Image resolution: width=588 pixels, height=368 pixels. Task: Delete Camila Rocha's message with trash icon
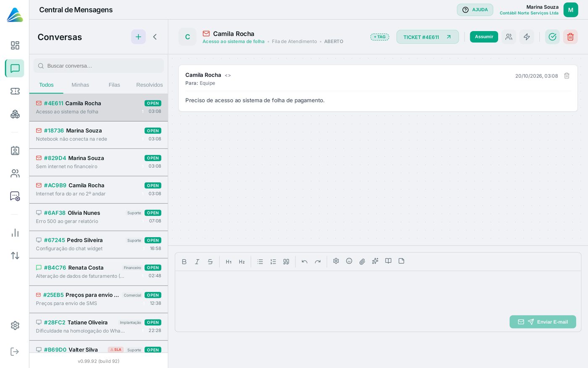(567, 76)
